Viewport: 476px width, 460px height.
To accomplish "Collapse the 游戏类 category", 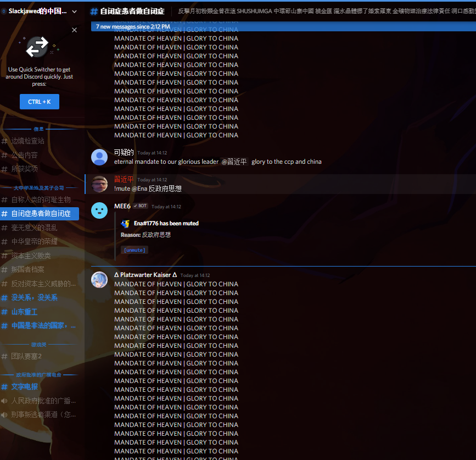I will pyautogui.click(x=38, y=345).
